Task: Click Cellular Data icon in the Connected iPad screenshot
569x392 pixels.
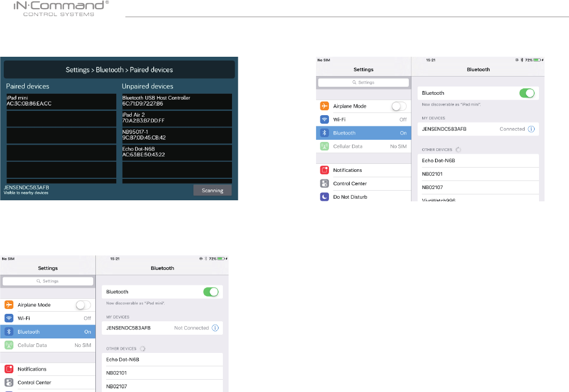Action: [x=325, y=146]
